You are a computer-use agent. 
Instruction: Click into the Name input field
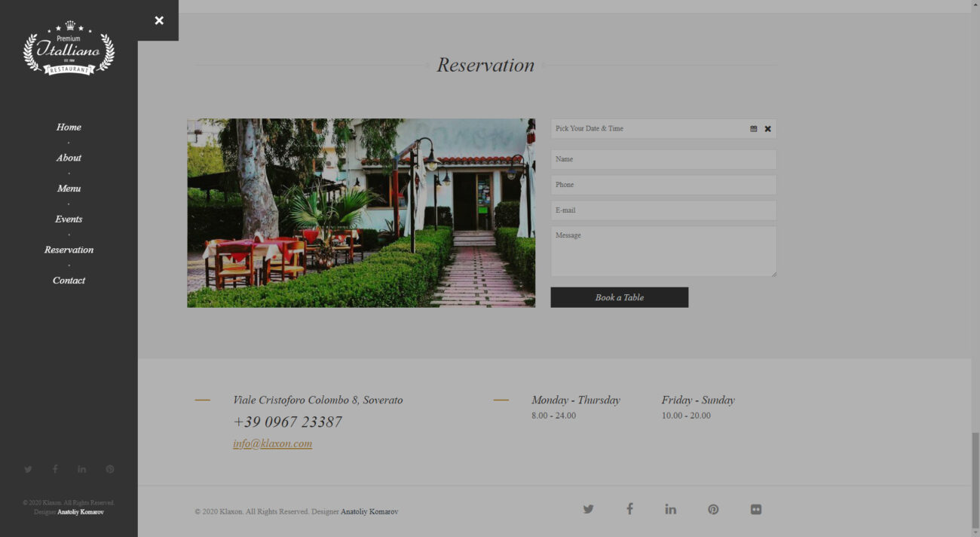click(x=663, y=159)
